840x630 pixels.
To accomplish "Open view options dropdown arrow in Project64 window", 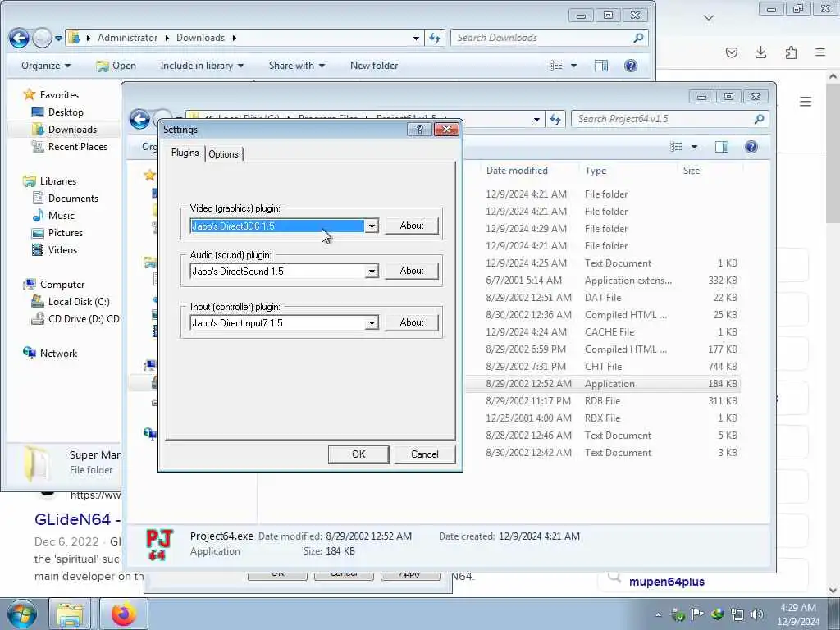I will pos(694,147).
